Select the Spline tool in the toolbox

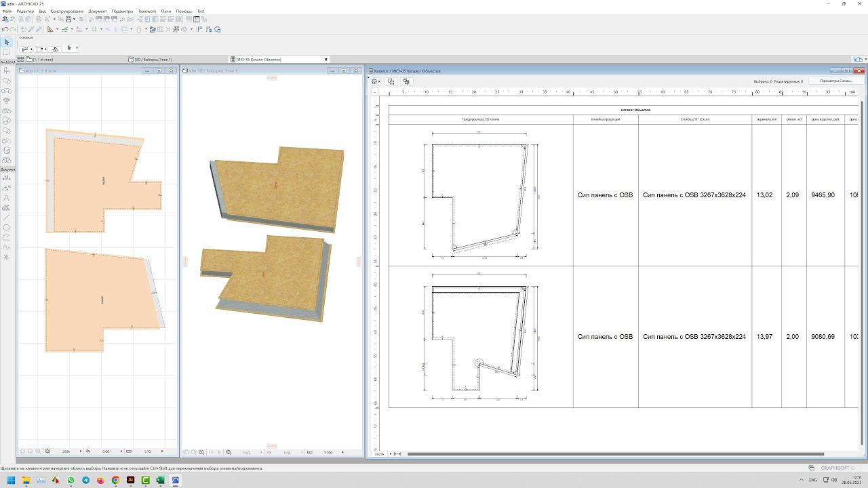pyautogui.click(x=7, y=247)
